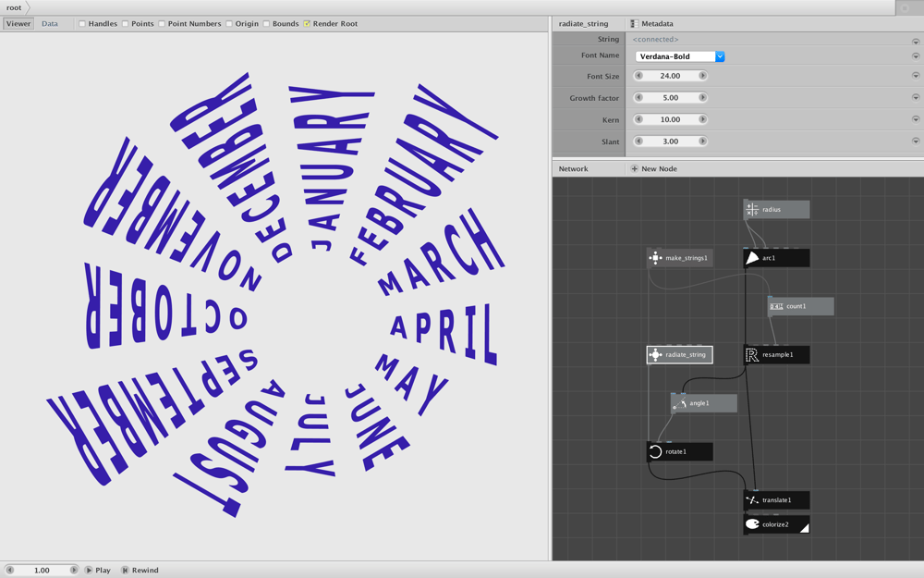Open the Growth factor row options arrow

coord(916,97)
